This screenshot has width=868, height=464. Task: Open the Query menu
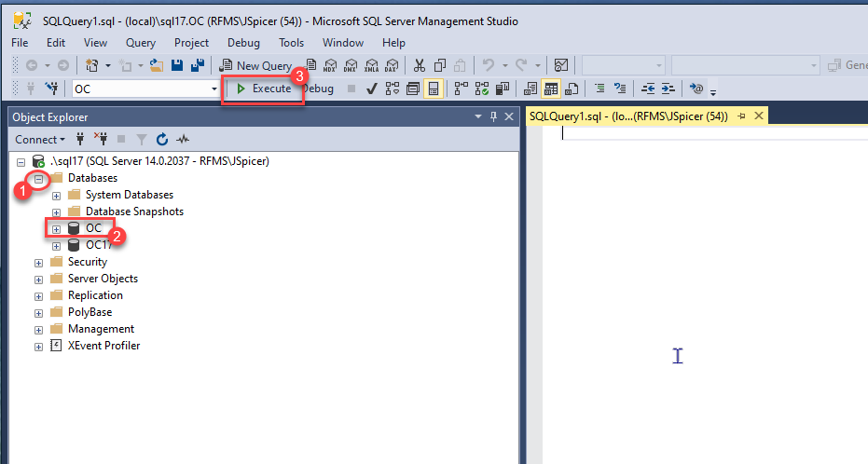click(x=140, y=43)
